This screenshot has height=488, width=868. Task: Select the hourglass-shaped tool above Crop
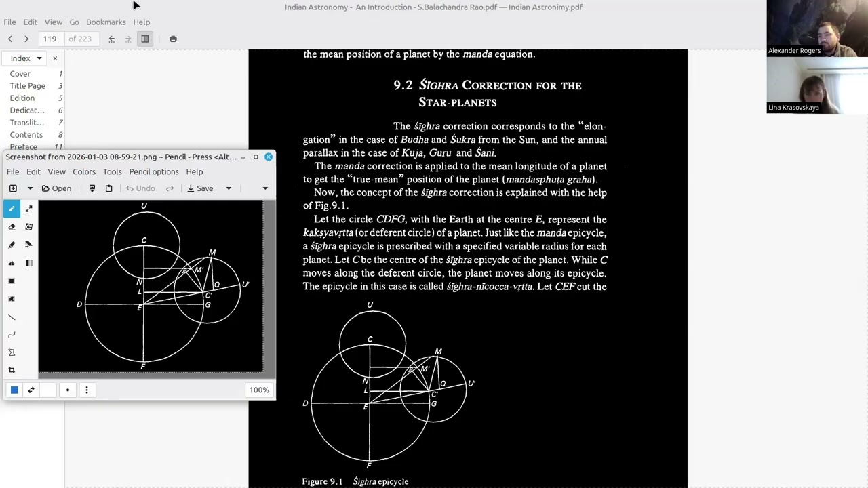12,352
